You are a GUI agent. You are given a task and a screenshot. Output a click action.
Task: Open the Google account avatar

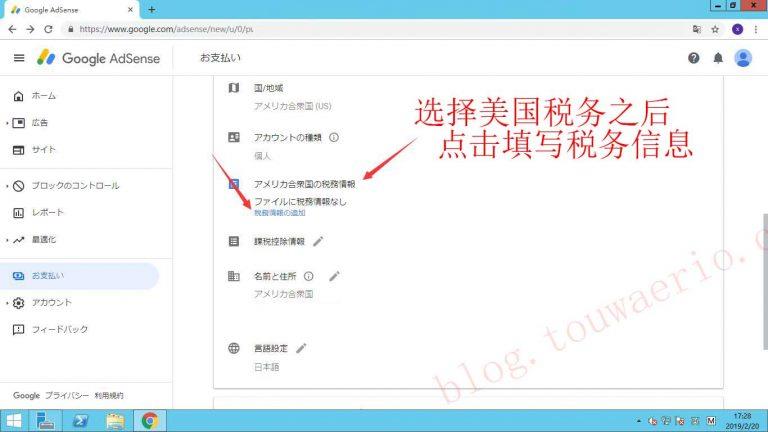(743, 58)
